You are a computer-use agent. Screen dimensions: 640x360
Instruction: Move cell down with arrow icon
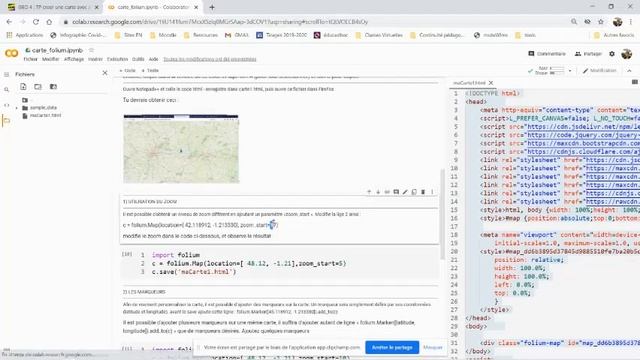click(378, 192)
